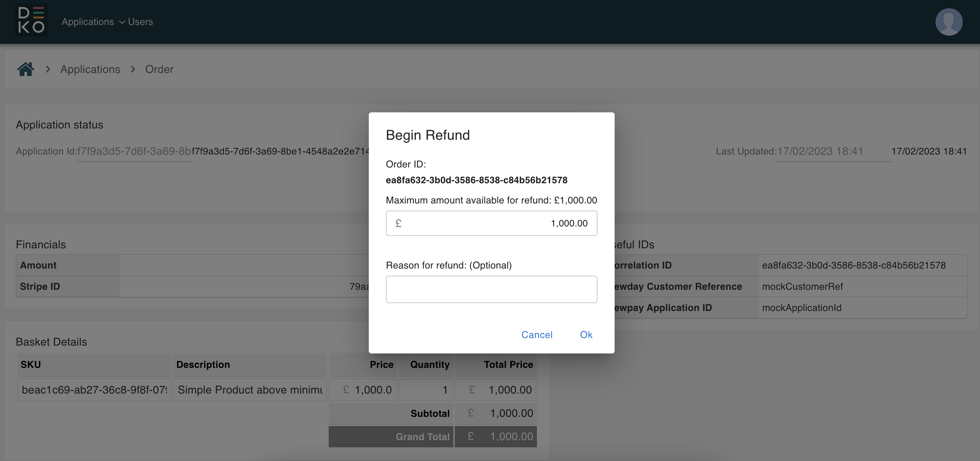Click the basket Description field

click(x=250, y=390)
